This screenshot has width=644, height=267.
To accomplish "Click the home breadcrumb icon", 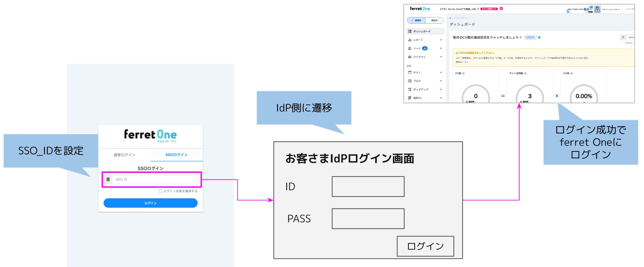I will tap(450, 18).
